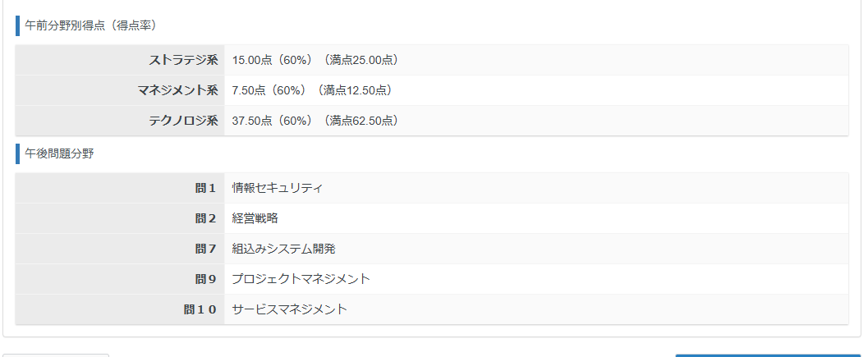The height and width of the screenshot is (357, 868).
Task: Click the 15.00点 strategy score cell
Action: coord(315,60)
